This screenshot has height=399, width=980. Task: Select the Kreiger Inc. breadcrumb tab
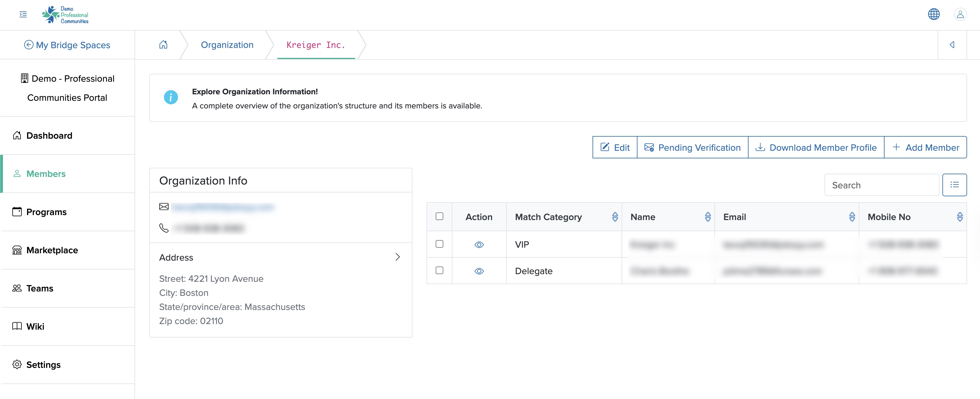pyautogui.click(x=316, y=45)
